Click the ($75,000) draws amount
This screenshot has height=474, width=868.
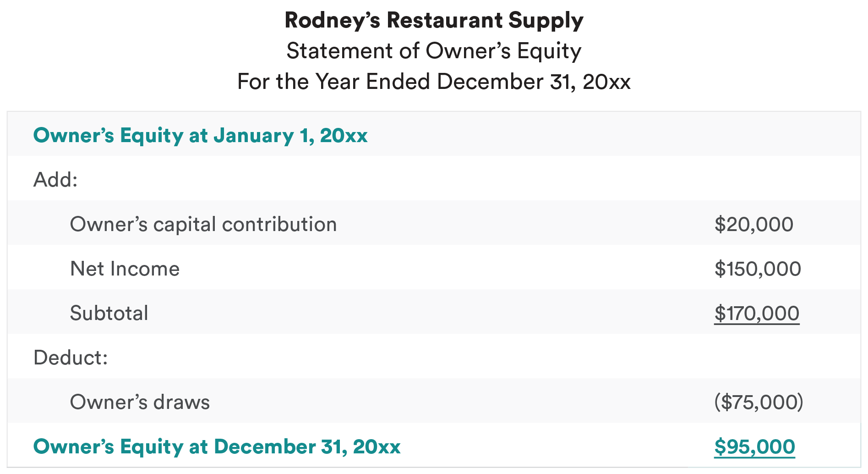click(x=759, y=402)
